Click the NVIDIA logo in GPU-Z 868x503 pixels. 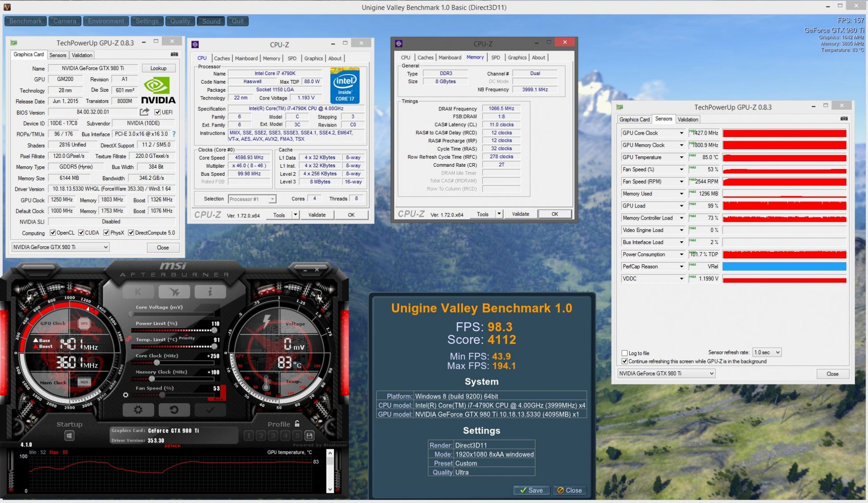coord(158,90)
